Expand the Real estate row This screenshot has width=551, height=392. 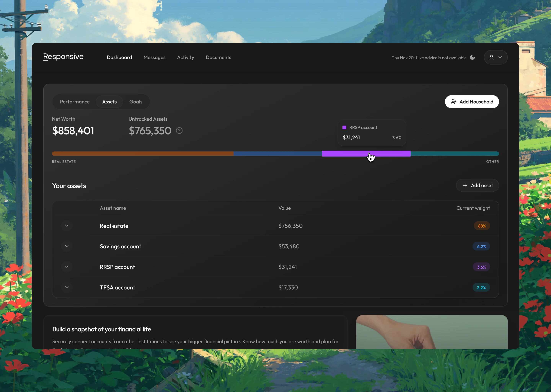click(x=67, y=226)
